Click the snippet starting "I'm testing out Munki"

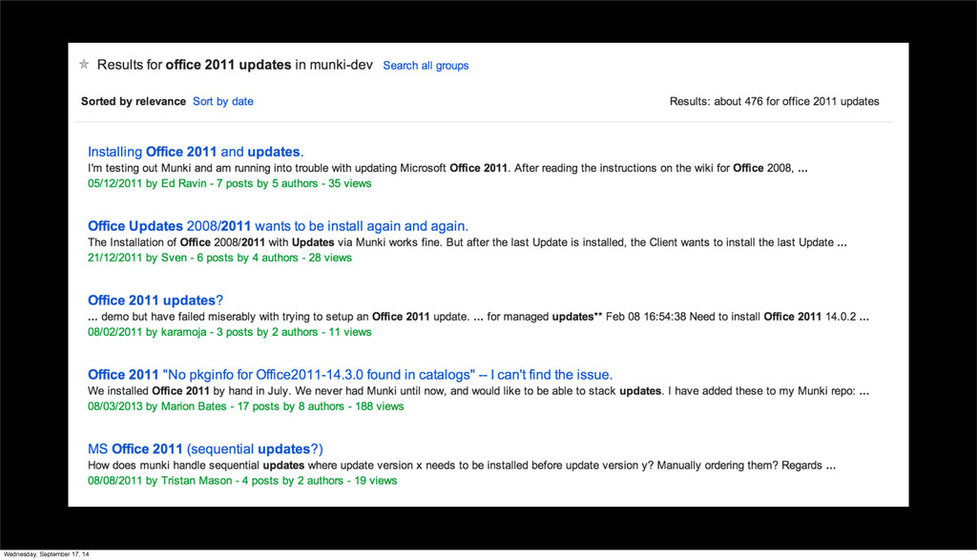click(447, 168)
